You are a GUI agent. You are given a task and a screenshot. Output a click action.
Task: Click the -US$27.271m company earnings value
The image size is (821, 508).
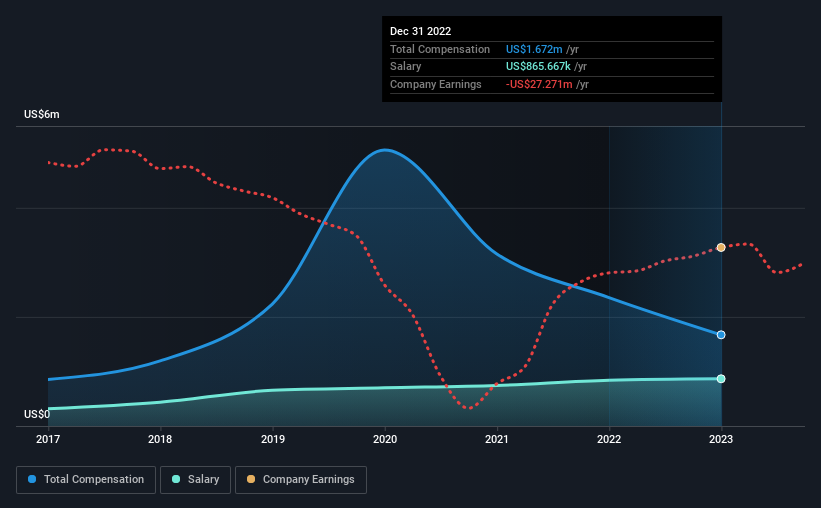(539, 84)
